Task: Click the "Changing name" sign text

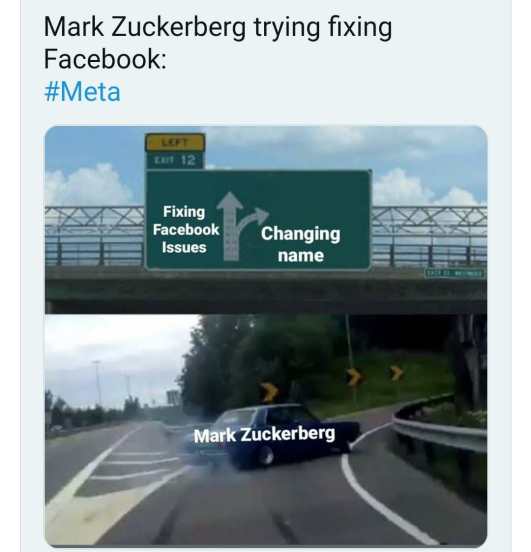Action: point(301,244)
